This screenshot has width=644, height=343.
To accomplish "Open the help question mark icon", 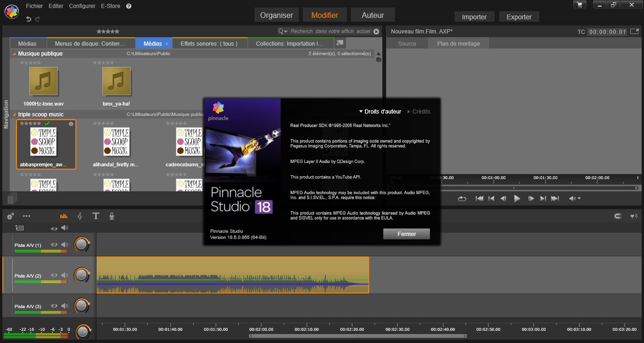I will tap(129, 6).
